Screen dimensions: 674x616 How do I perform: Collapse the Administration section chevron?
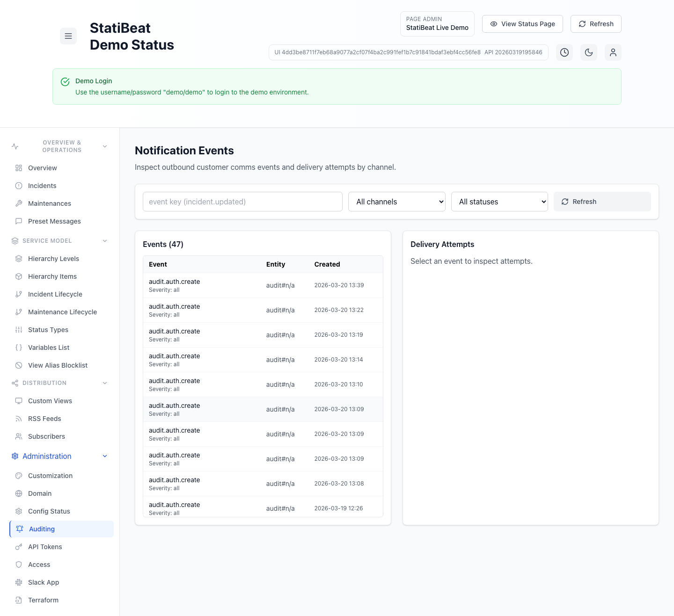click(x=104, y=456)
